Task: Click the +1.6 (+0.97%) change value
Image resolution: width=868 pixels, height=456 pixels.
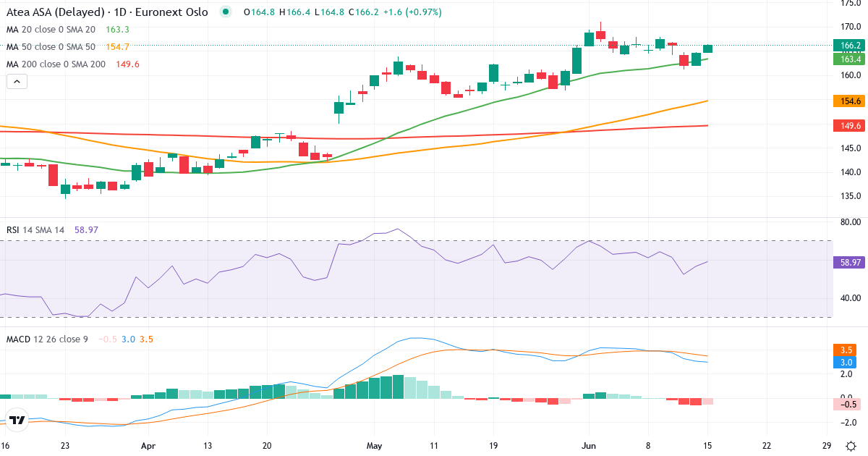Action: pos(411,12)
